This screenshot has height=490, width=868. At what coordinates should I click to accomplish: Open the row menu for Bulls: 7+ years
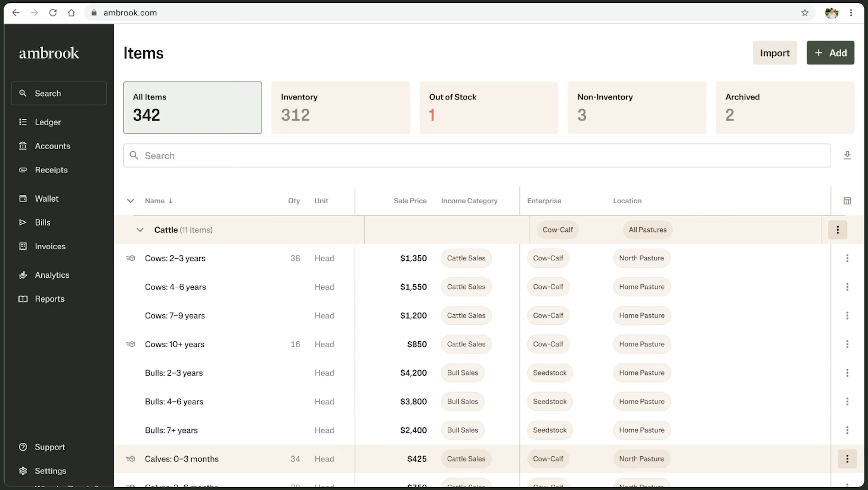tap(847, 430)
